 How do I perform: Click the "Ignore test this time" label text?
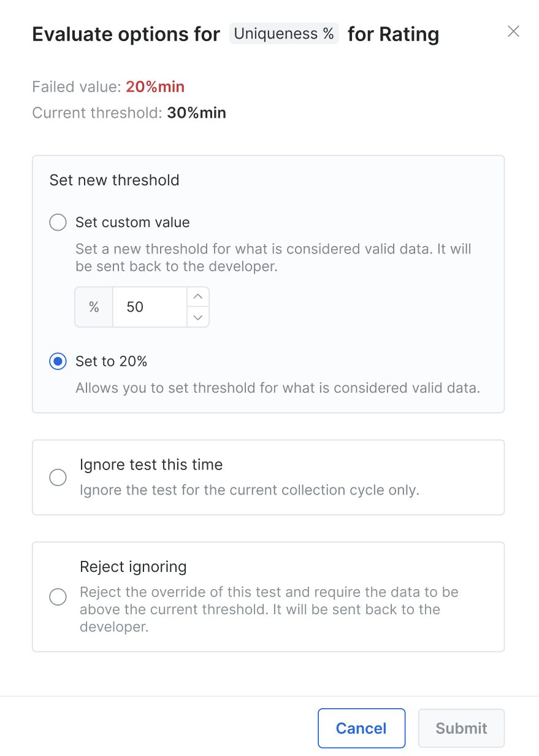tap(151, 465)
